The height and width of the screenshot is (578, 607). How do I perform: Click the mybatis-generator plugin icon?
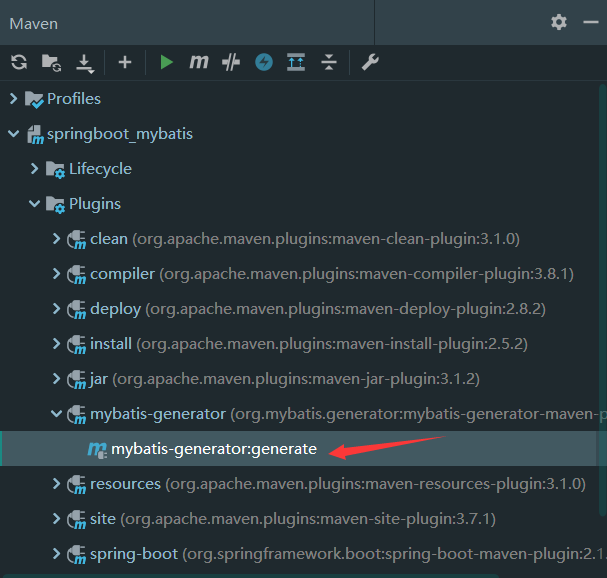coord(76,415)
